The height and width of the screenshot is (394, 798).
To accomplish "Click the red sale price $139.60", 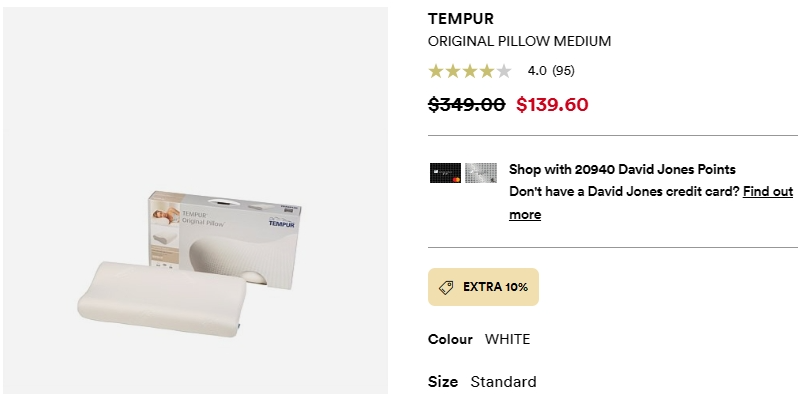I will (552, 104).
